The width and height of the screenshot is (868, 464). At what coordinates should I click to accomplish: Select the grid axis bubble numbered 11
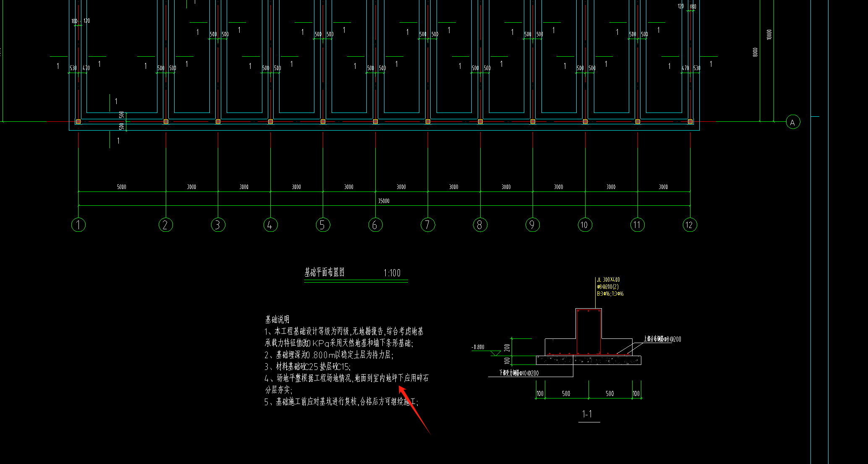638,225
